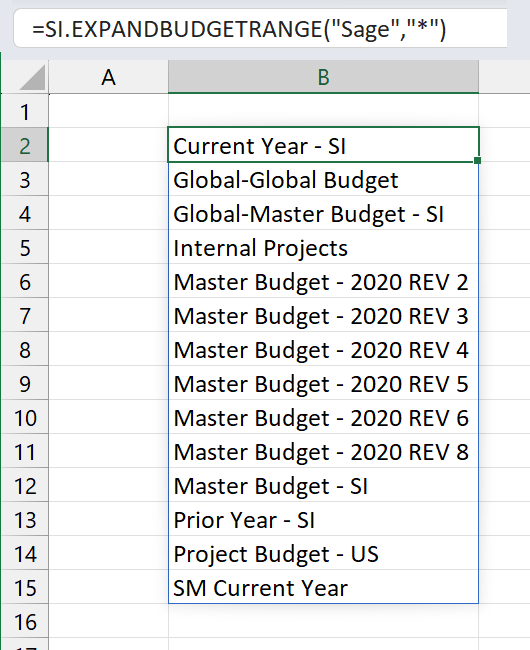530x650 pixels.
Task: Select row 16 header
Action: pos(24,621)
